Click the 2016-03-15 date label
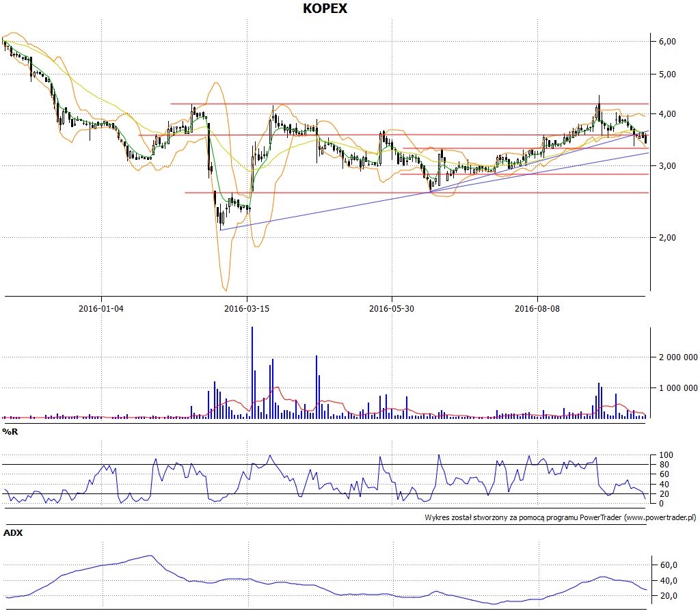Image resolution: width=700 pixels, height=611 pixels. pyautogui.click(x=246, y=308)
